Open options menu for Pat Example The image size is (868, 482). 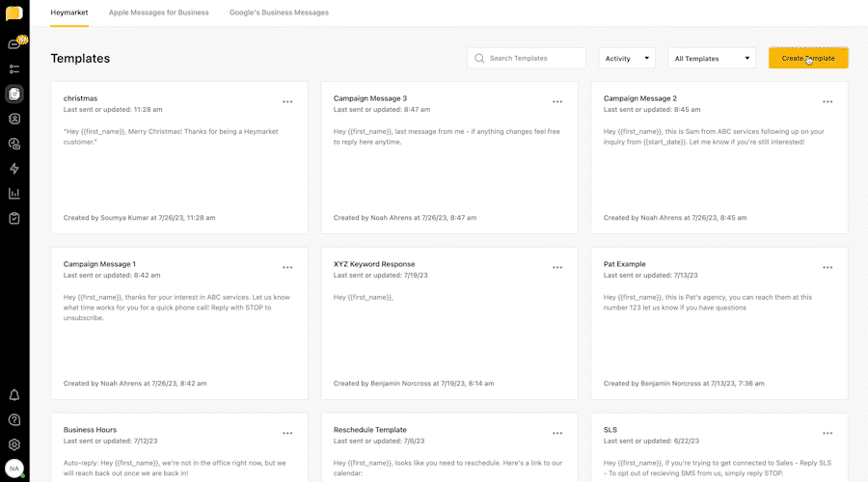(x=827, y=267)
